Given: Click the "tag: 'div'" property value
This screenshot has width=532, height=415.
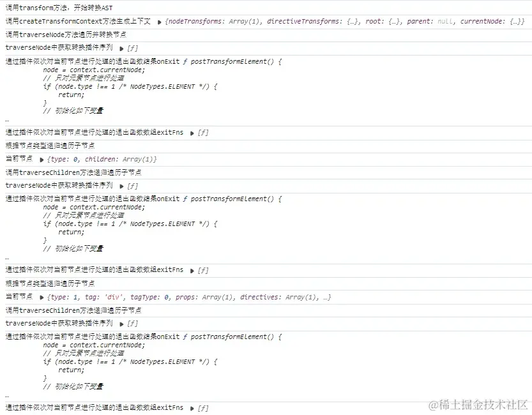Looking at the screenshot, I should tap(104, 297).
